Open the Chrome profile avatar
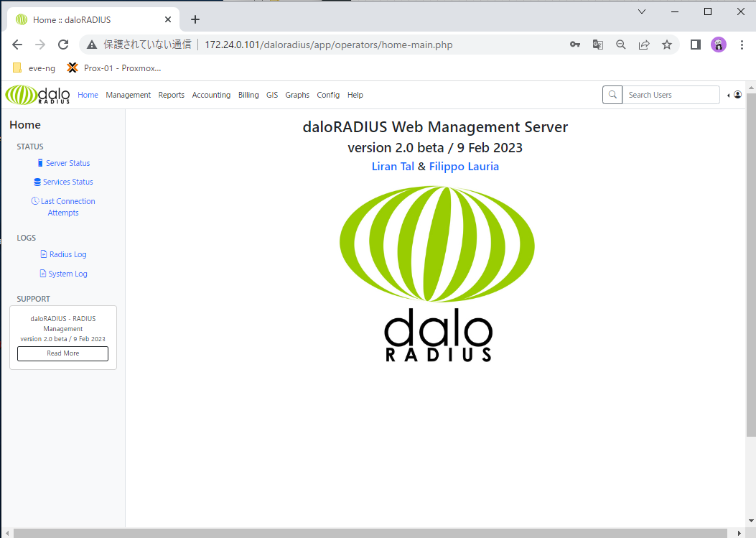Screen dimensions: 756x538 [x=719, y=45]
